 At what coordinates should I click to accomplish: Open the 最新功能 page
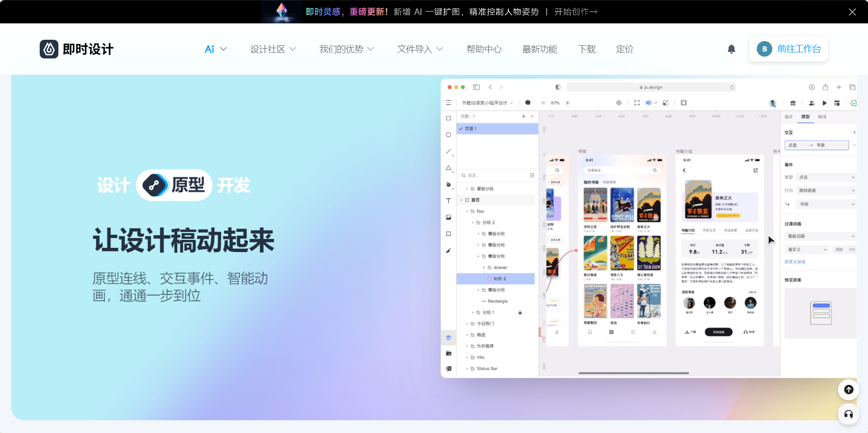[540, 49]
